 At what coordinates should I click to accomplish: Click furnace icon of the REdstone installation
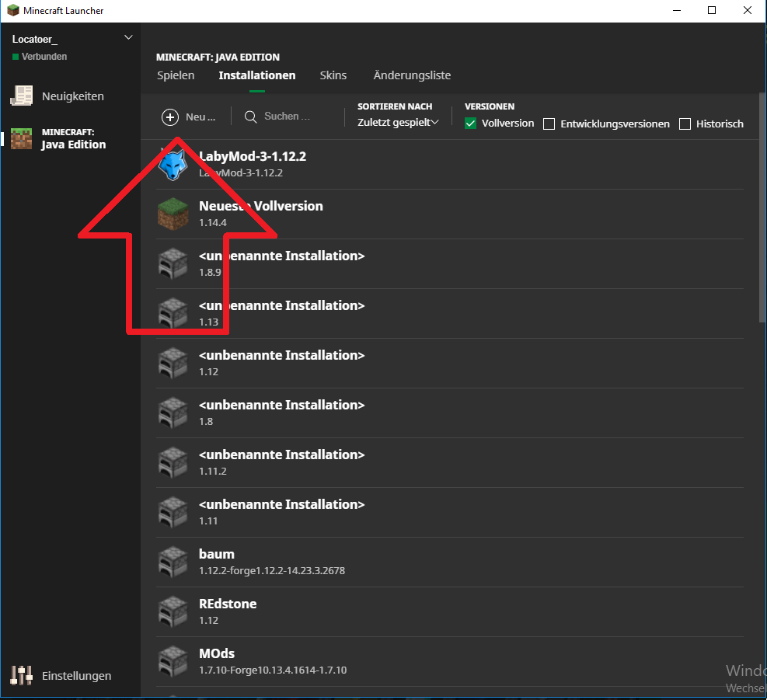[x=173, y=611]
